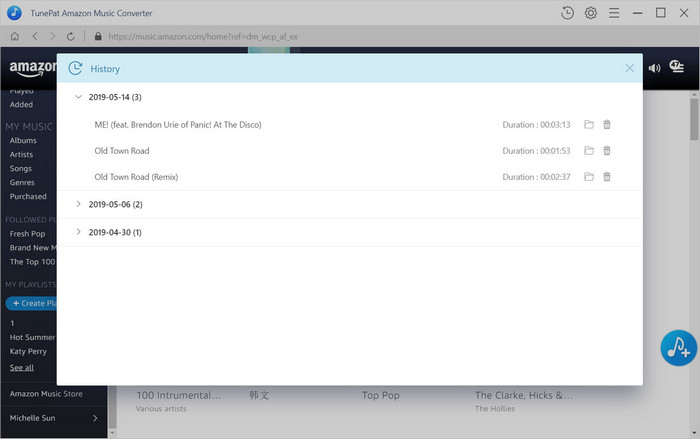The height and width of the screenshot is (439, 700).
Task: Click the Create Playlist button
Action: (x=31, y=303)
